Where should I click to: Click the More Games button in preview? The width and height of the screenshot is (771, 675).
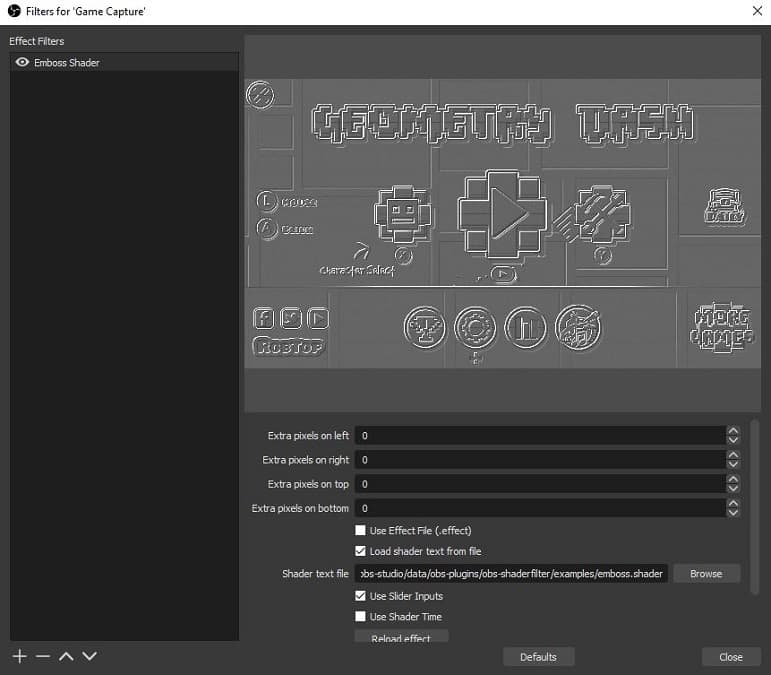coord(722,326)
